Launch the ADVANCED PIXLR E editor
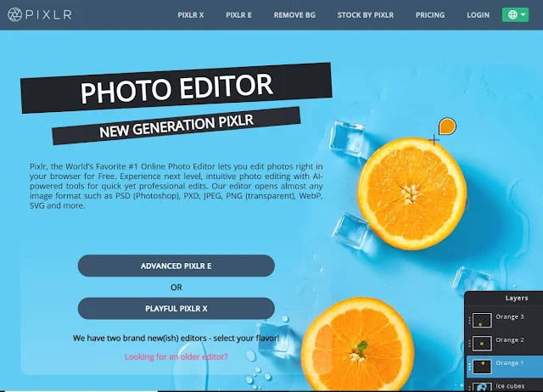 176,266
